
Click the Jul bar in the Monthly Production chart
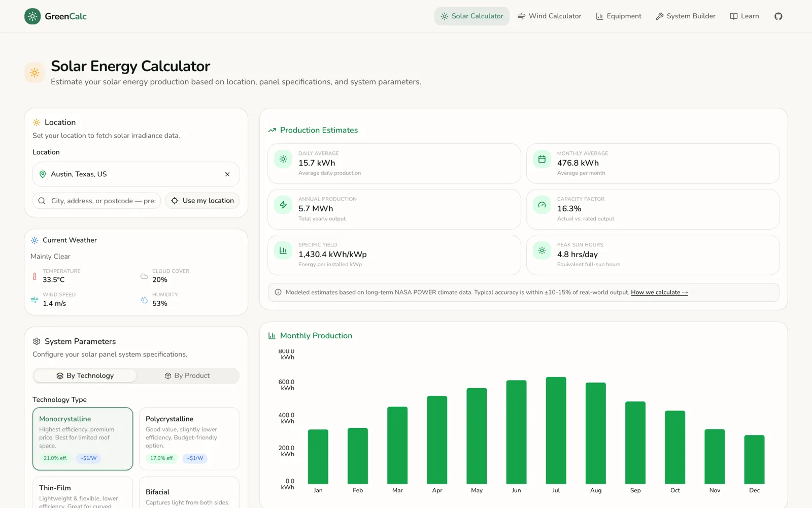556,430
